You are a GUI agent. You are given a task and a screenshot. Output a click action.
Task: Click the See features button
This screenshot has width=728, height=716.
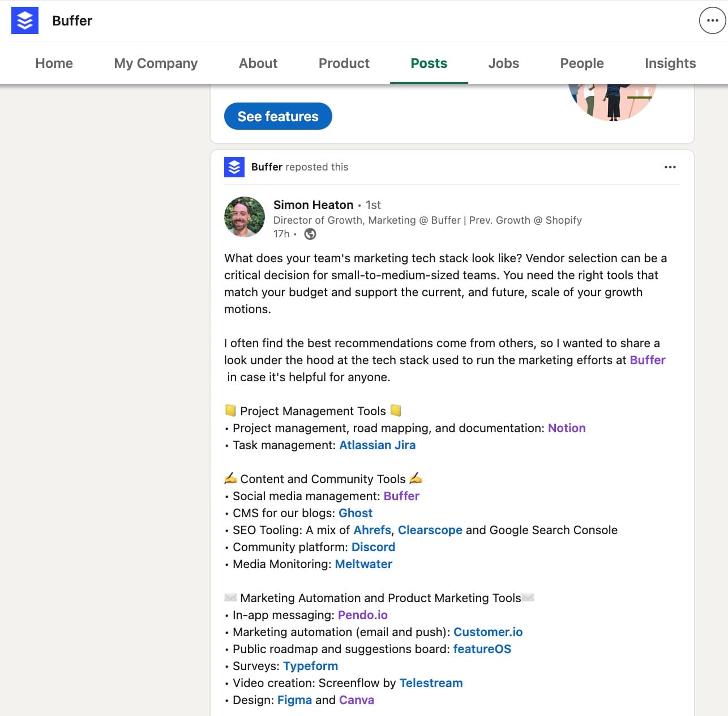278,116
